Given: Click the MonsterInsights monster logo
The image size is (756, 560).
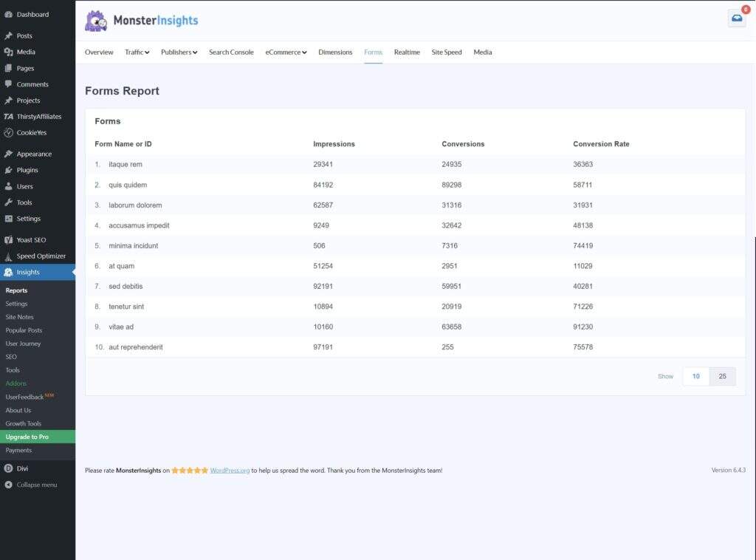Looking at the screenshot, I should pos(96,21).
